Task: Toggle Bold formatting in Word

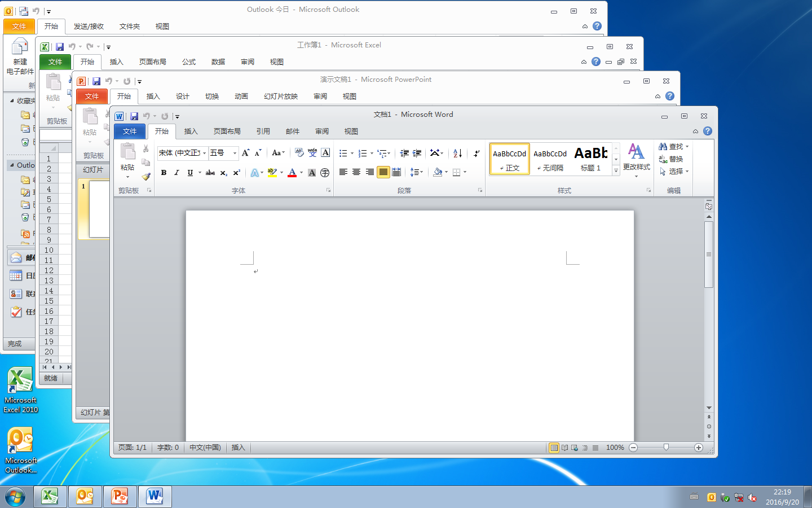Action: click(164, 173)
